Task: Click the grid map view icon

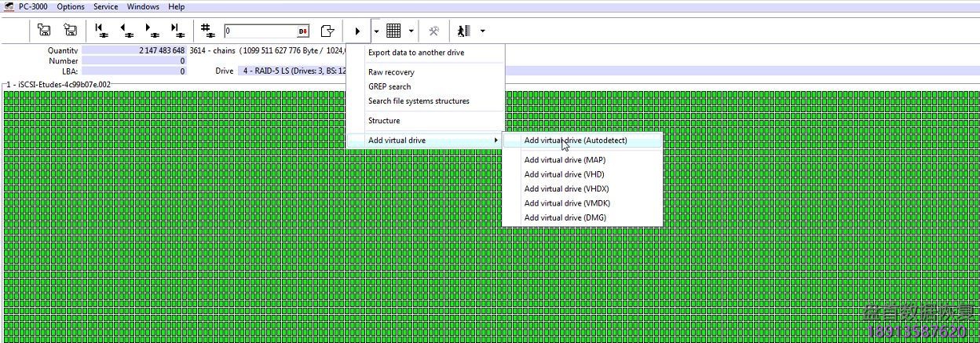Action: 393,31
